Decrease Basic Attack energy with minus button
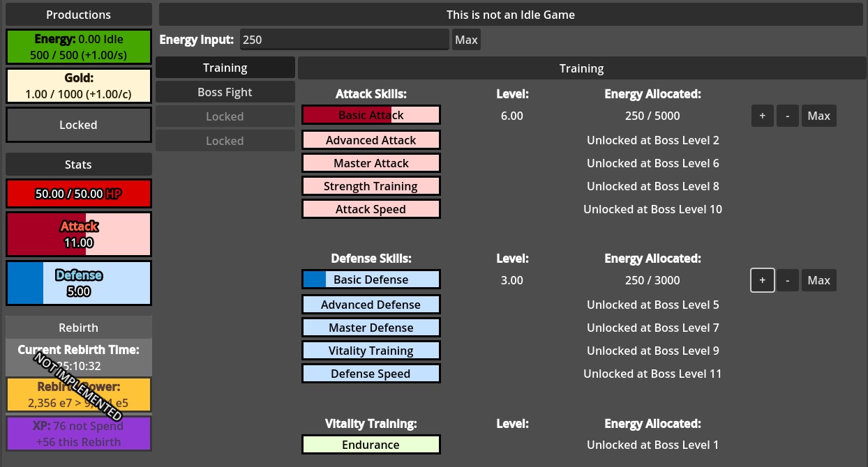 [787, 115]
